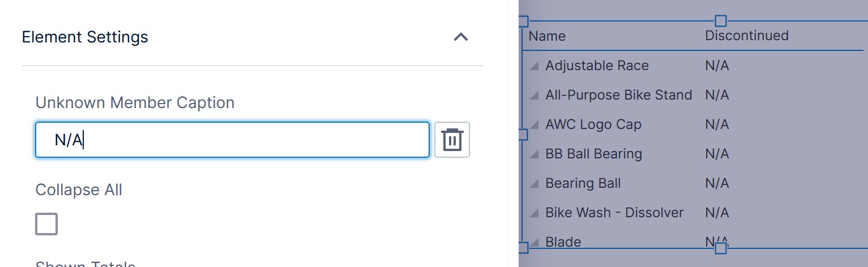Click the bottom-center resize handle of the table
868x267 pixels.
(x=720, y=248)
